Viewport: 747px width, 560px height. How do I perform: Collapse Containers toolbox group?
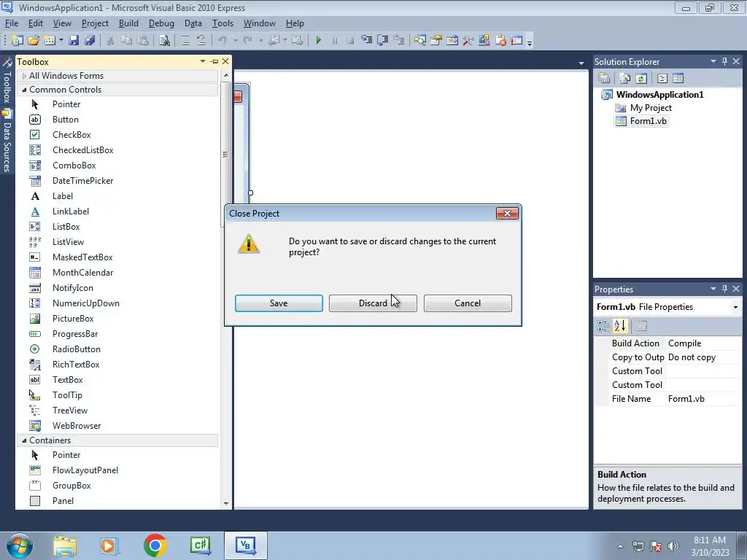(x=24, y=440)
